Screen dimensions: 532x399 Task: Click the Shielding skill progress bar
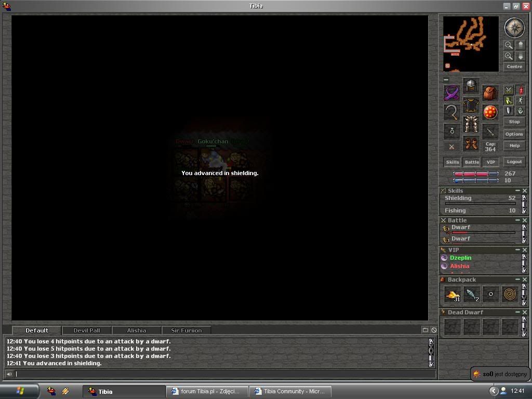click(x=480, y=204)
